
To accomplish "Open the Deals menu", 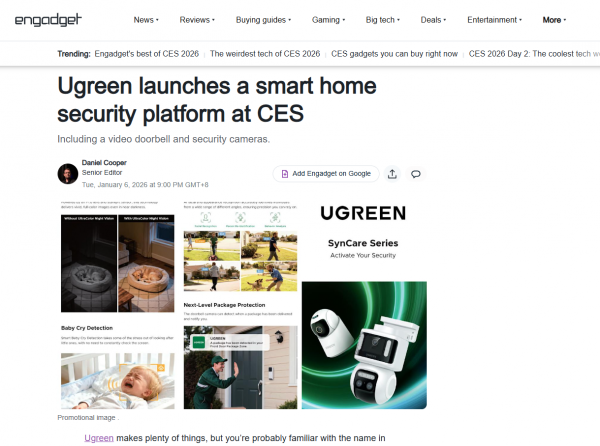I will pyautogui.click(x=433, y=20).
